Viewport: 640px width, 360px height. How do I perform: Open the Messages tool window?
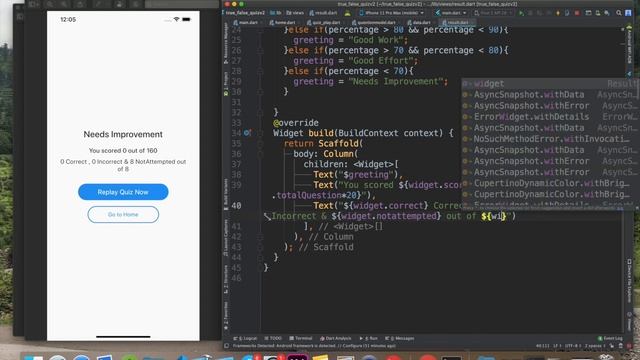pyautogui.click(x=400, y=338)
